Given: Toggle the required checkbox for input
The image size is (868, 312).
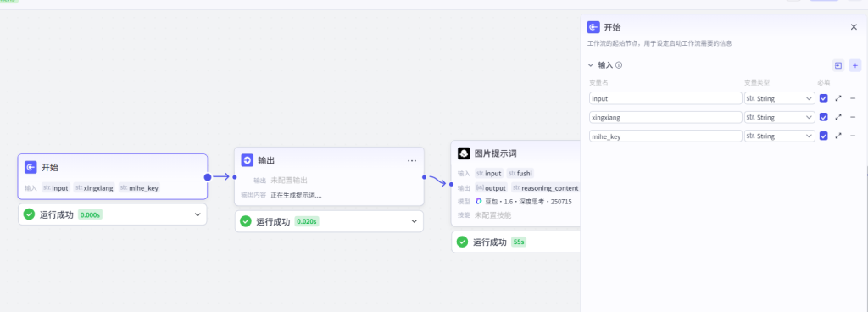Looking at the screenshot, I should (x=824, y=98).
